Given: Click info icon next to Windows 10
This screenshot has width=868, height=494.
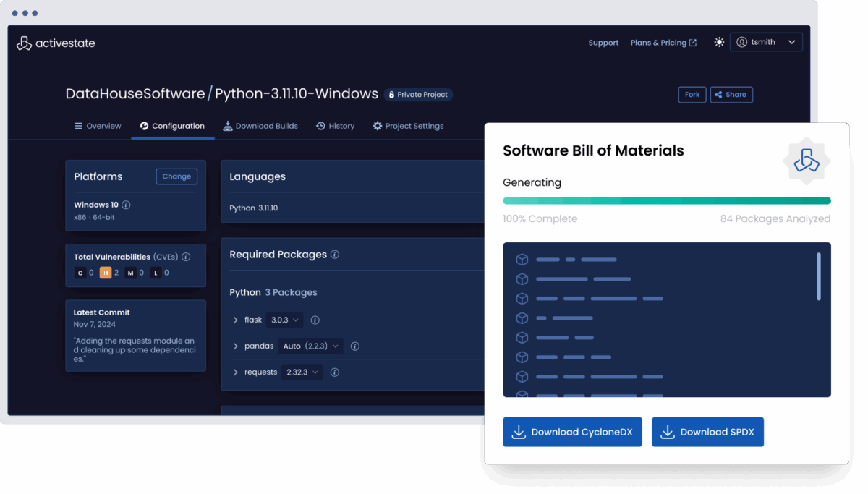Looking at the screenshot, I should [127, 205].
